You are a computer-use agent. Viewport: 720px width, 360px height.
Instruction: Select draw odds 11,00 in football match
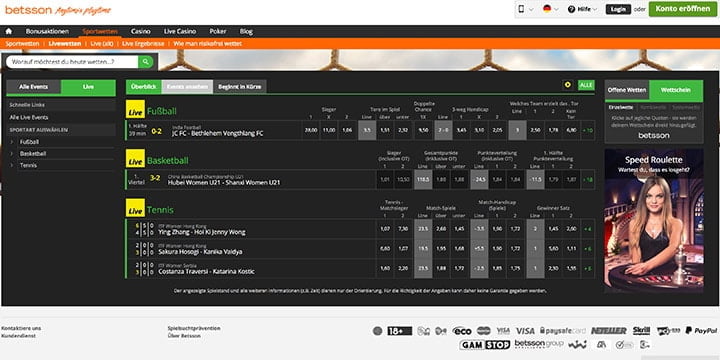pyautogui.click(x=329, y=130)
